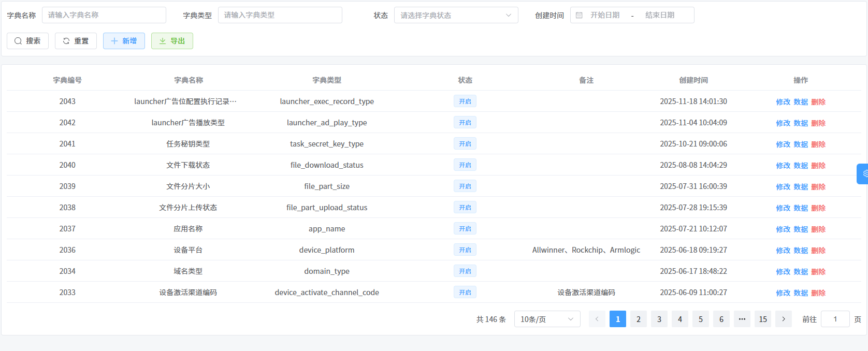Select page 4 in pagination
The width and height of the screenshot is (868, 351).
pyautogui.click(x=680, y=319)
